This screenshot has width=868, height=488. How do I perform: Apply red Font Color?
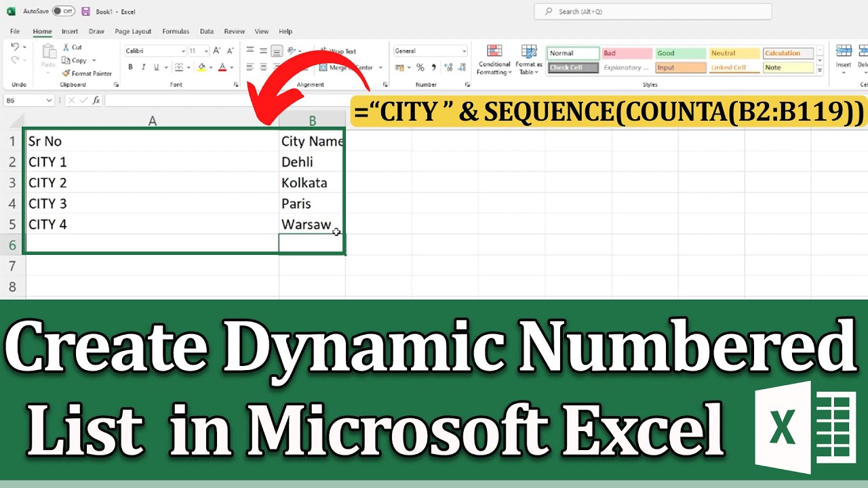[x=222, y=67]
